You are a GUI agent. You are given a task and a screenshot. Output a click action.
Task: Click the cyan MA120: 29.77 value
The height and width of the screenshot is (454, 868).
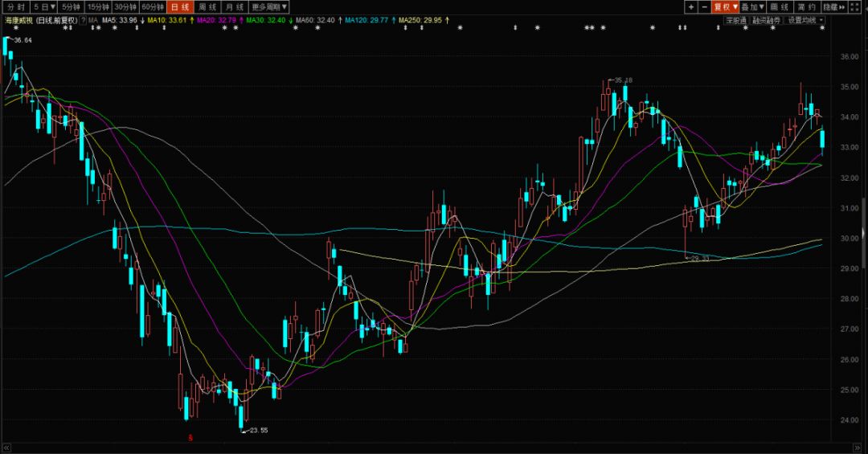366,20
